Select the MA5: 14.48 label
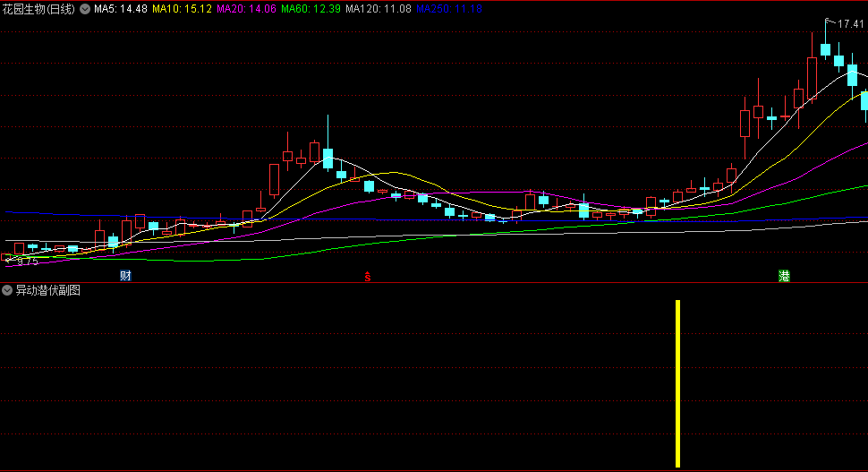The height and width of the screenshot is (472, 868). [121, 9]
